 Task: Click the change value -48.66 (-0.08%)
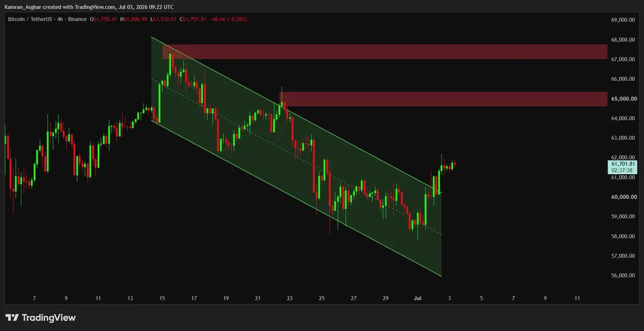(230, 19)
